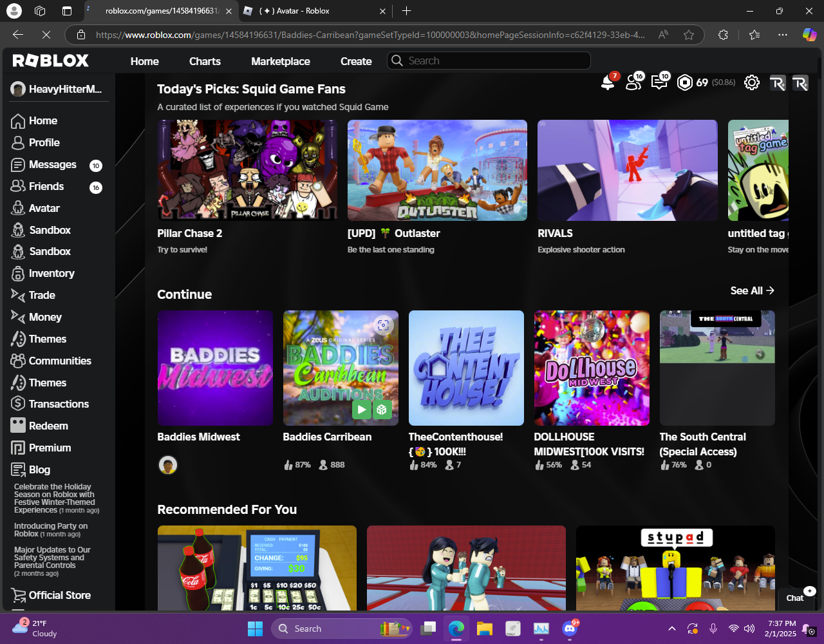Open Marketplace in top navigation
Image resolution: width=824 pixels, height=644 pixels.
click(x=281, y=61)
